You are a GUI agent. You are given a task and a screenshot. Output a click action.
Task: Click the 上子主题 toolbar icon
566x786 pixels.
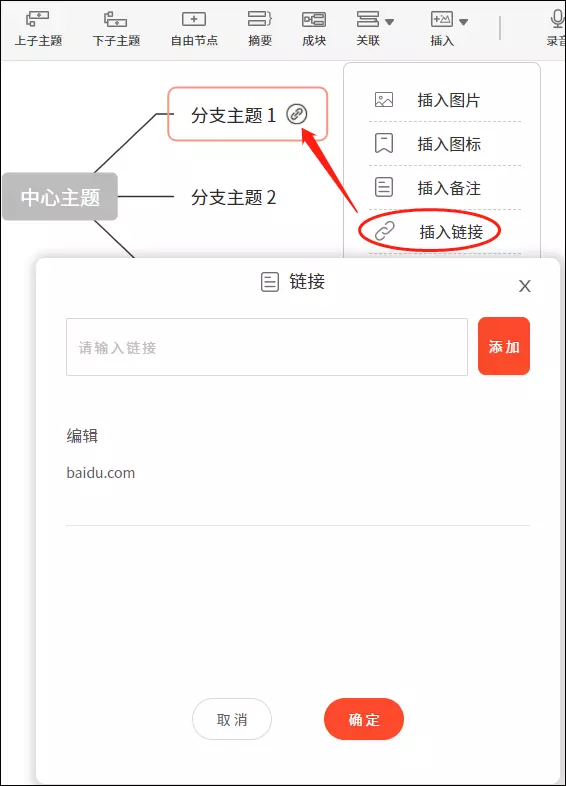point(38,20)
